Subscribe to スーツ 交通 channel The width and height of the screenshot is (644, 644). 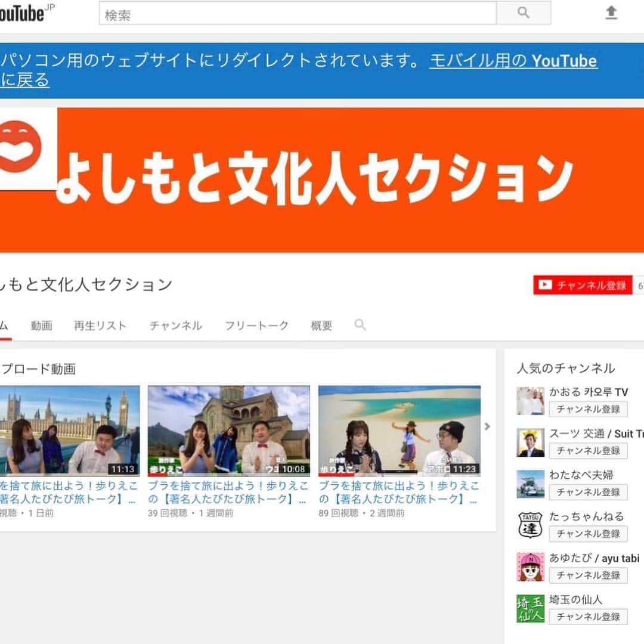[x=588, y=451]
